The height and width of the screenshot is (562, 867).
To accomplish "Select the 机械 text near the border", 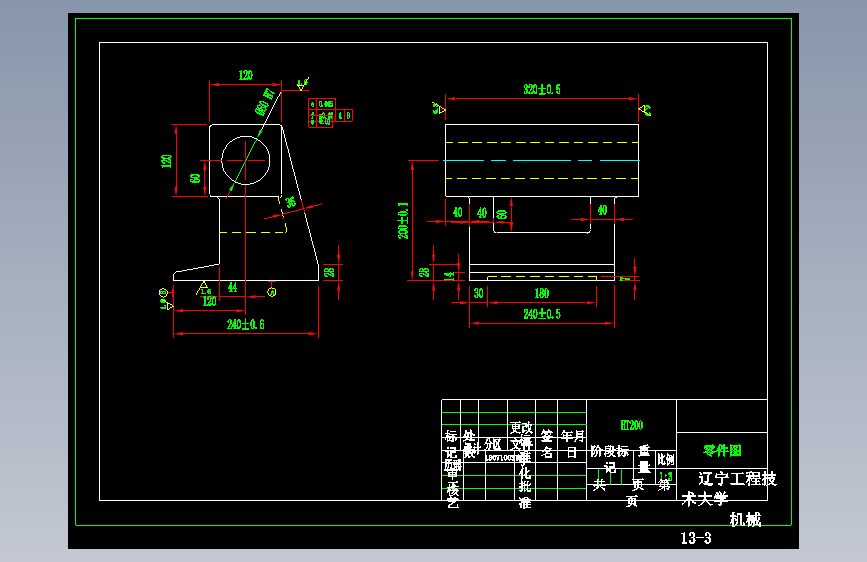I will pyautogui.click(x=745, y=519).
